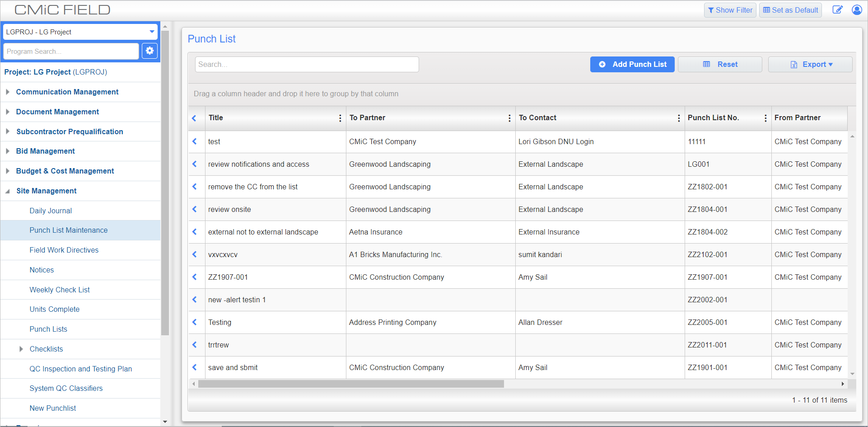Expand the Checklists tree node
This screenshot has height=427, width=868.
click(21, 349)
